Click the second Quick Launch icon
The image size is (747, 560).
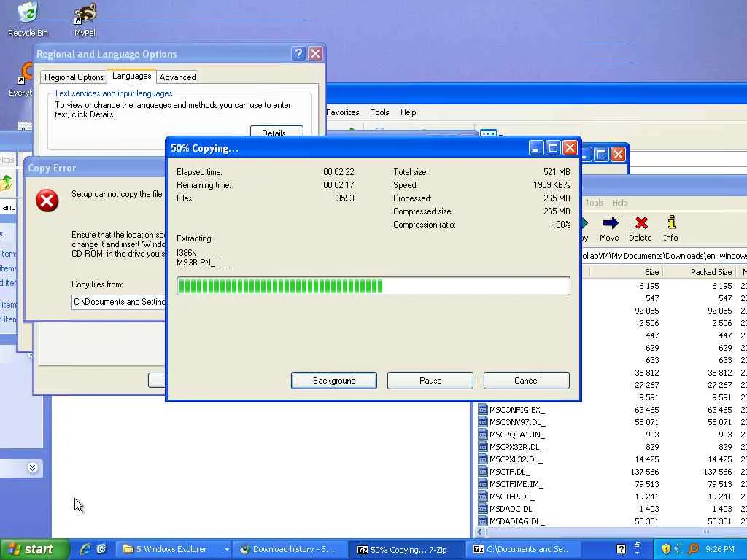[101, 549]
